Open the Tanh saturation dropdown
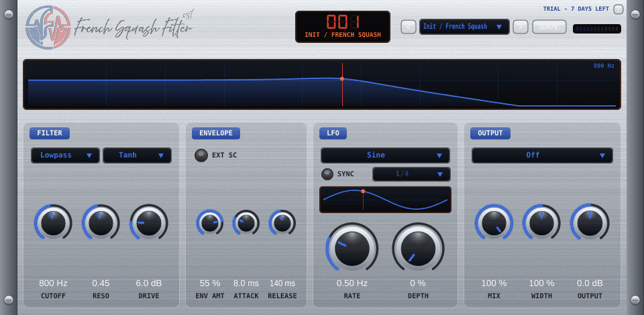The width and height of the screenshot is (644, 315). [x=137, y=155]
